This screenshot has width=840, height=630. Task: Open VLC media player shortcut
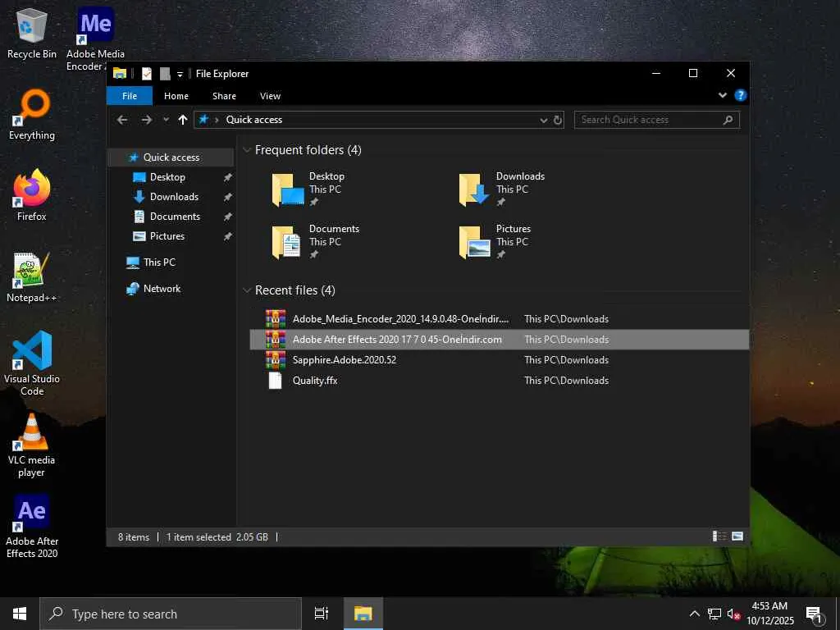(x=32, y=445)
